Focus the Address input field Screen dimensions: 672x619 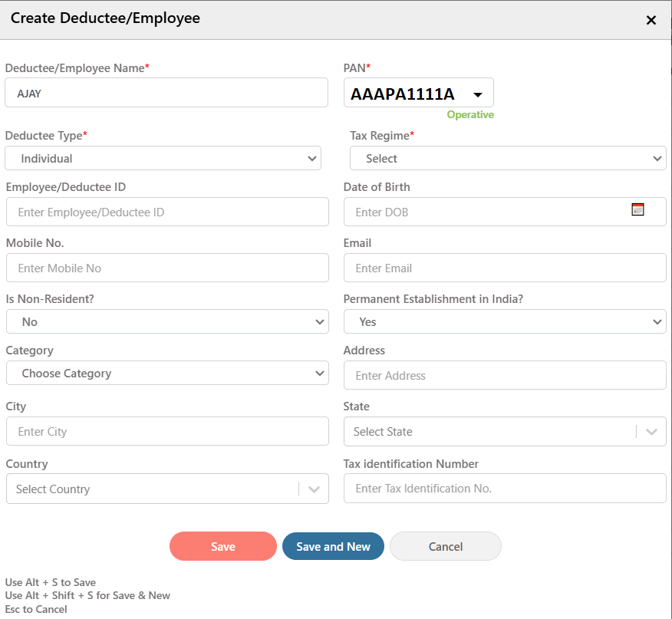(x=505, y=376)
